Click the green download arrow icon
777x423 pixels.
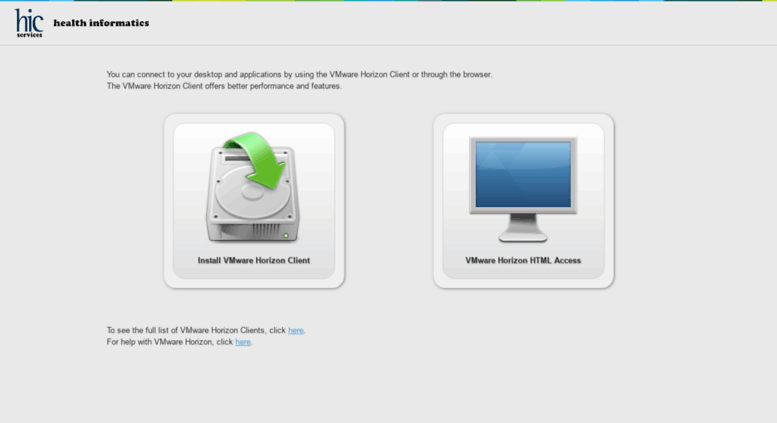[x=258, y=159]
